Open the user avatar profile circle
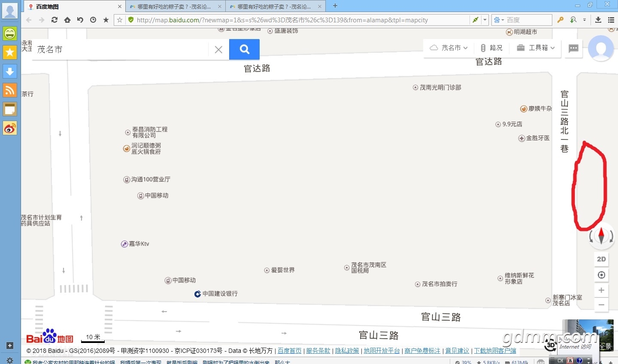618x364 pixels. point(601,48)
